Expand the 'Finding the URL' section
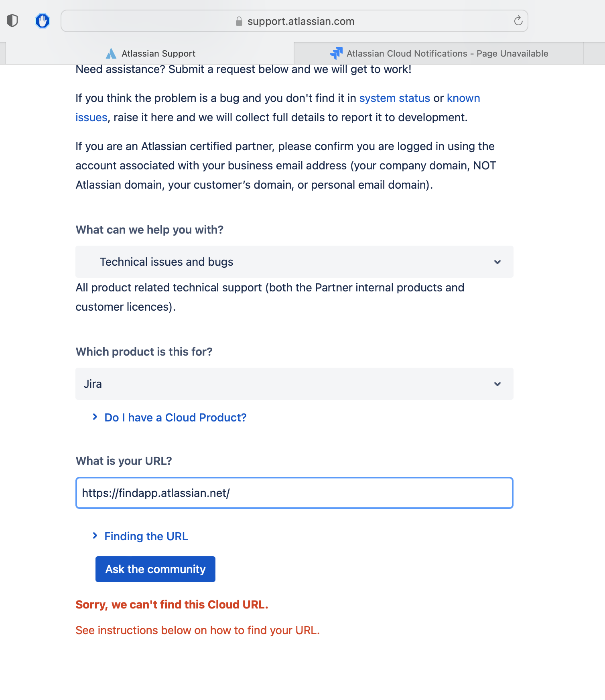 point(146,536)
